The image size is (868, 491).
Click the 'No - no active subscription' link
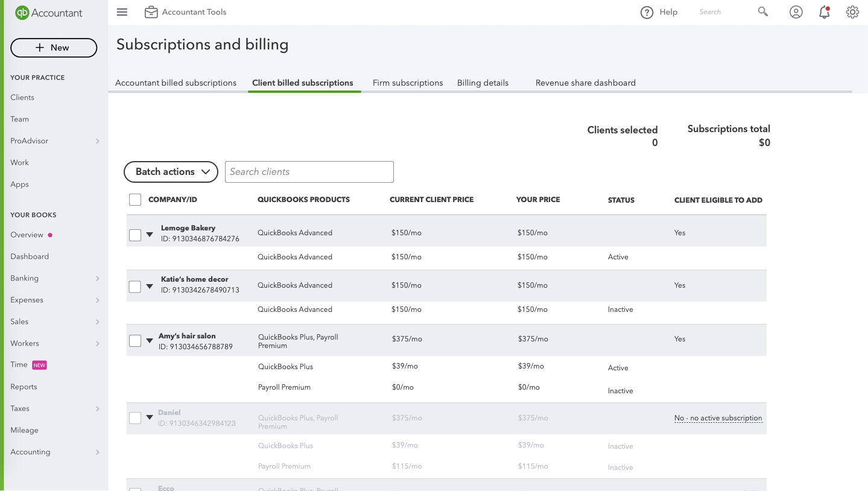[718, 418]
